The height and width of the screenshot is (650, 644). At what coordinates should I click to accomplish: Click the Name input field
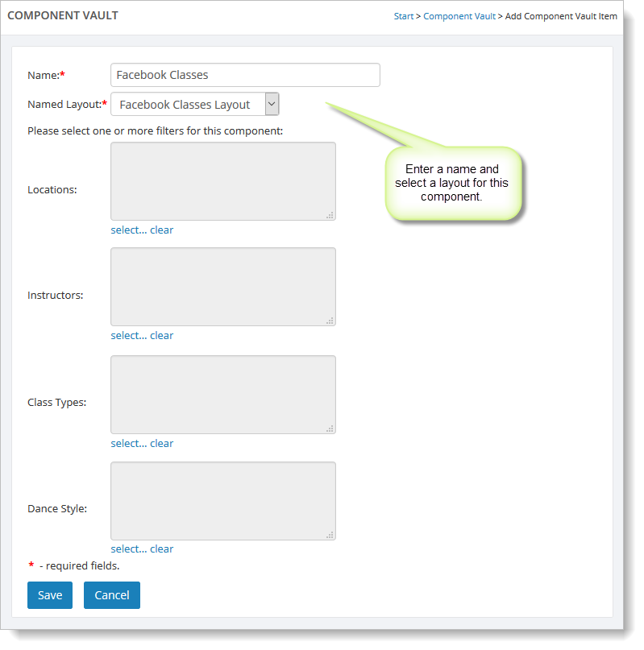coord(245,75)
